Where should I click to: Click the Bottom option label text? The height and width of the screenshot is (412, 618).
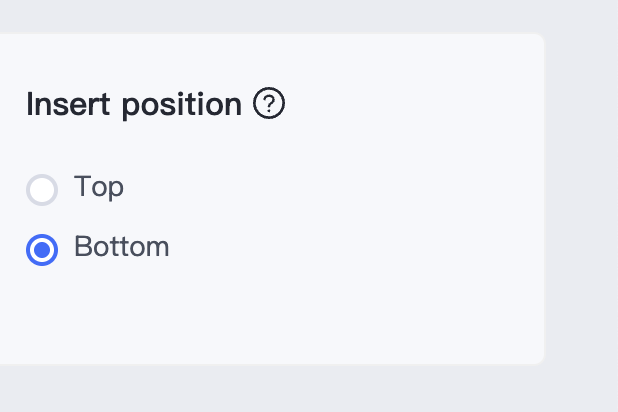point(122,246)
